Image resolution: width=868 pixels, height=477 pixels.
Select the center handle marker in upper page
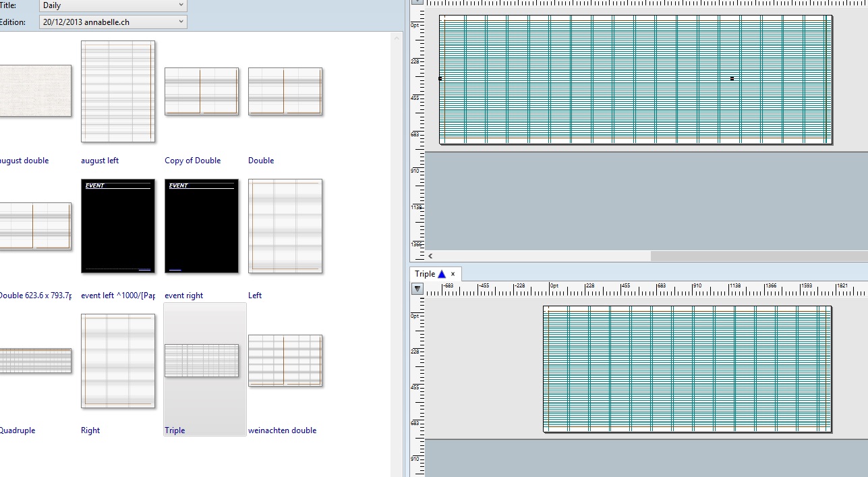732,79
